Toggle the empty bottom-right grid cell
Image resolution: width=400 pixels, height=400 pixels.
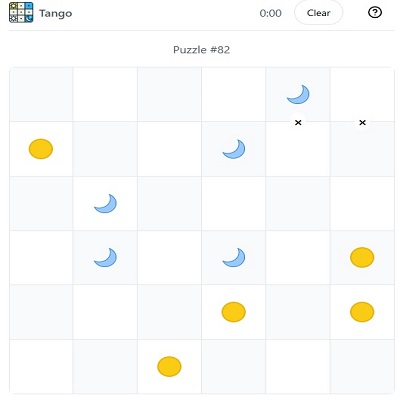tap(362, 366)
